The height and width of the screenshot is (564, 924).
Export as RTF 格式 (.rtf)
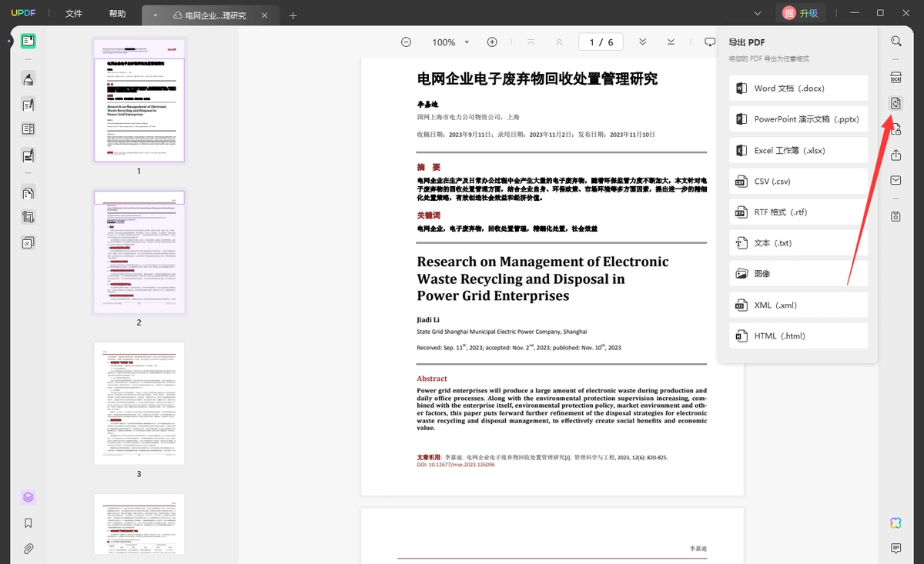point(798,212)
